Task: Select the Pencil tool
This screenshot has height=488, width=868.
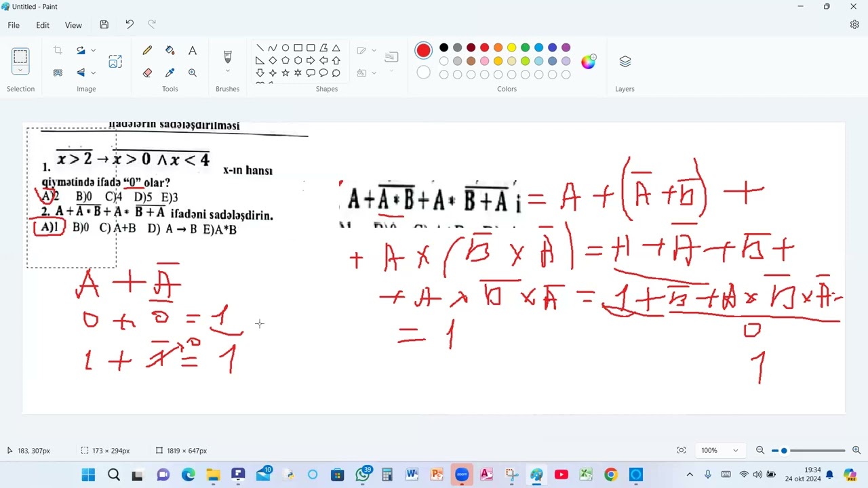Action: click(147, 51)
